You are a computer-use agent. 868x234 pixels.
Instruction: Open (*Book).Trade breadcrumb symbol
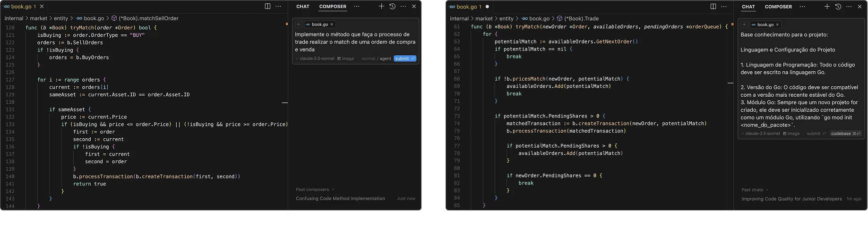(578, 19)
